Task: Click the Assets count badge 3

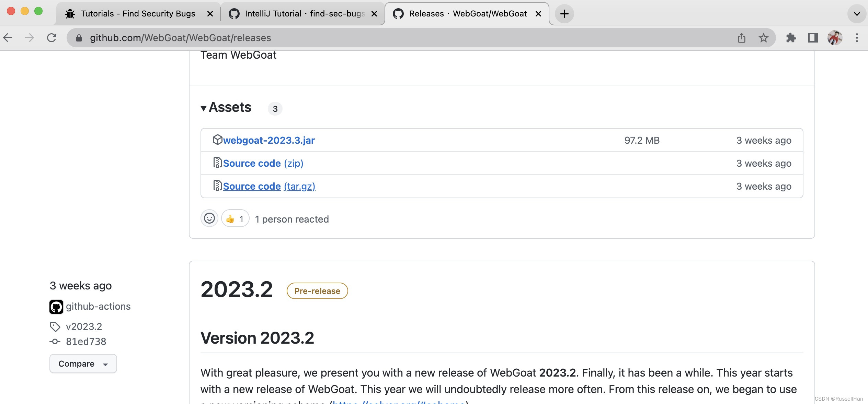Action: [275, 109]
